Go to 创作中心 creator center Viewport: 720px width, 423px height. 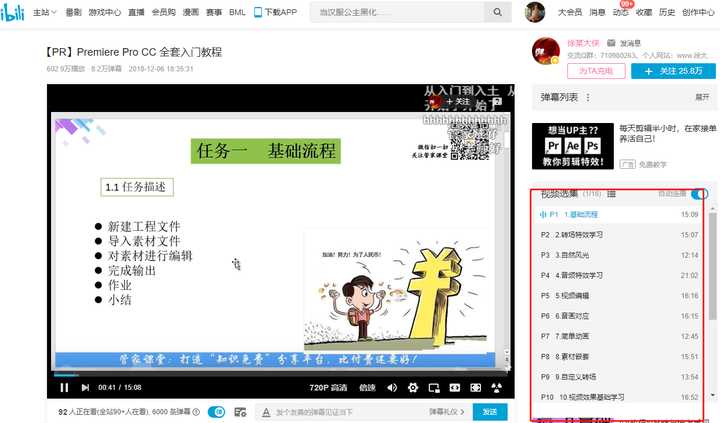tap(698, 12)
